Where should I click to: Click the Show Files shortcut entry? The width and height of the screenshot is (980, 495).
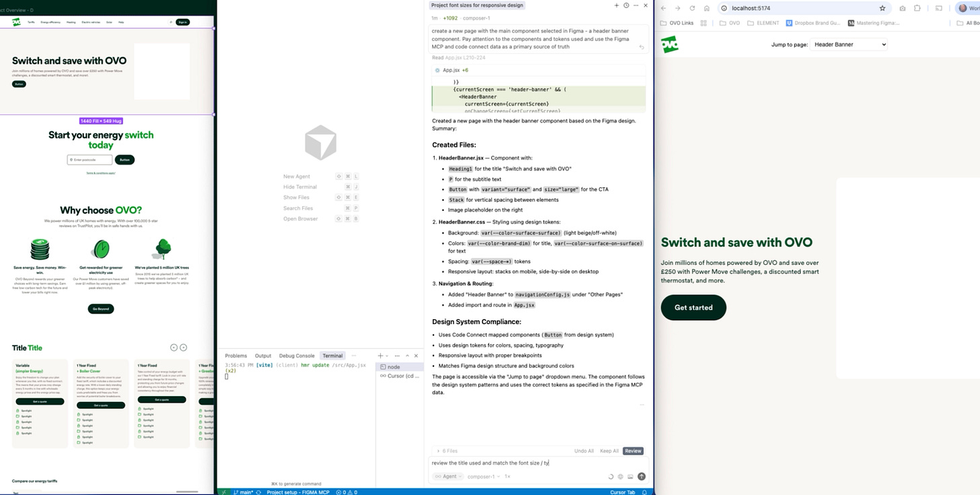321,197
